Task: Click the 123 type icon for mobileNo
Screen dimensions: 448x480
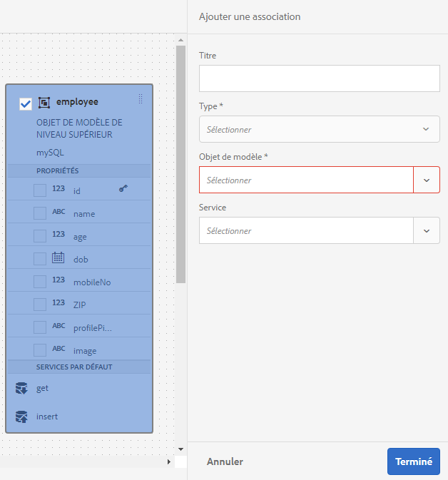Action: point(58,280)
